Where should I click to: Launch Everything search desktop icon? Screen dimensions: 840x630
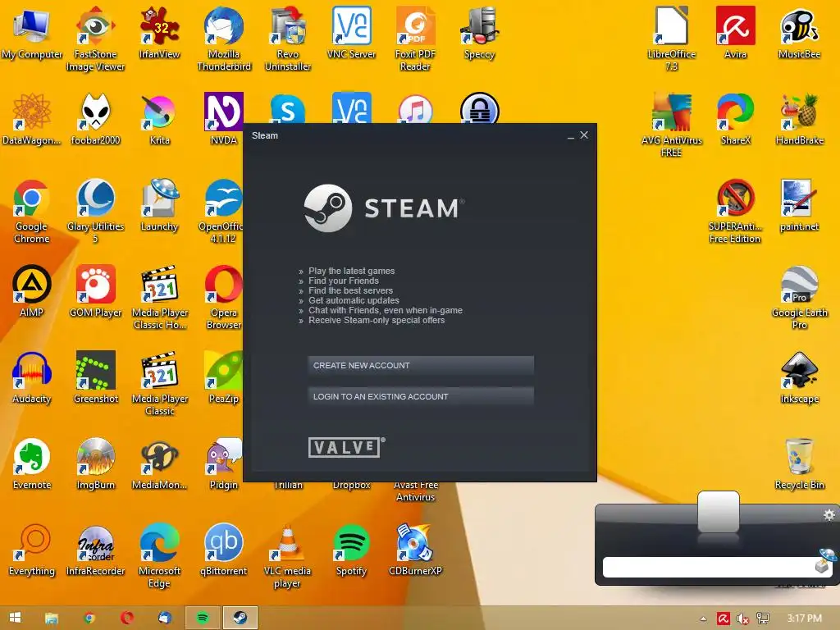pos(32,550)
